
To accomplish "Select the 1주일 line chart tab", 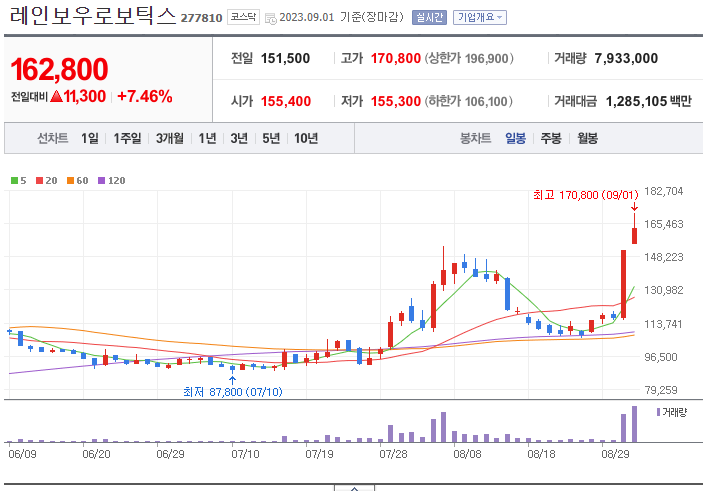I will tap(127, 138).
